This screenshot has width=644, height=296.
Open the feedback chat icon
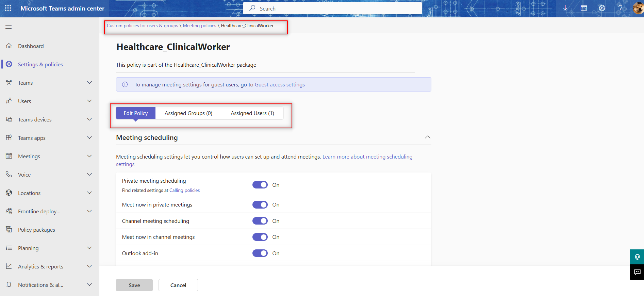(x=637, y=272)
